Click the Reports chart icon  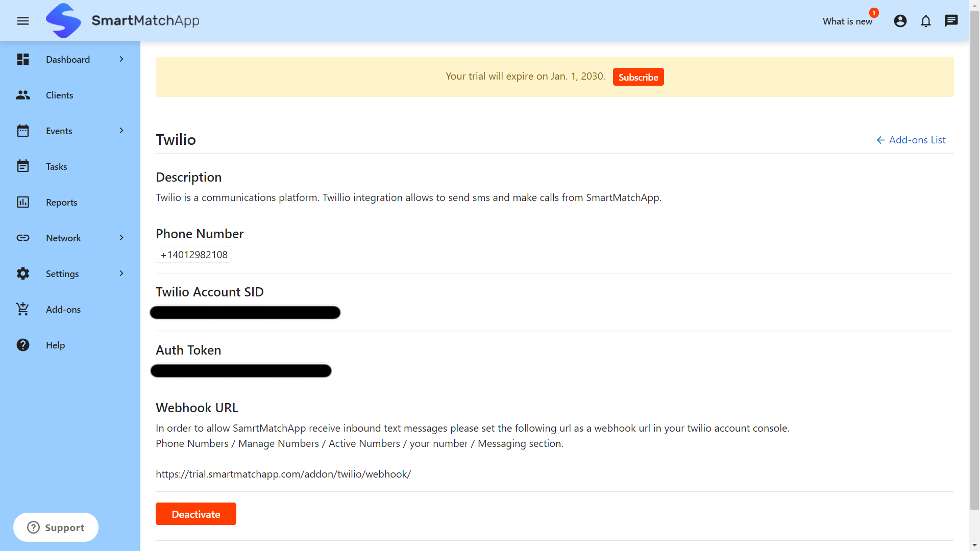point(23,202)
